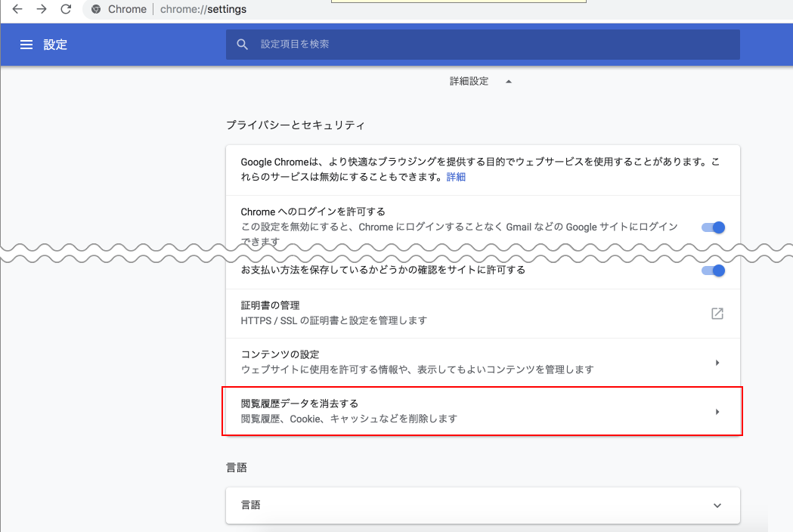
Task: Click the Chrome site info icon
Action: pos(96,9)
